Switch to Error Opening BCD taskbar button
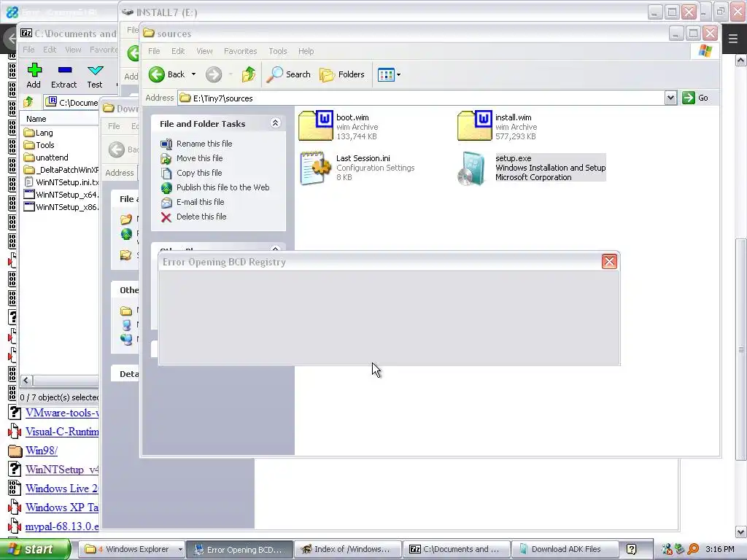 239,549
